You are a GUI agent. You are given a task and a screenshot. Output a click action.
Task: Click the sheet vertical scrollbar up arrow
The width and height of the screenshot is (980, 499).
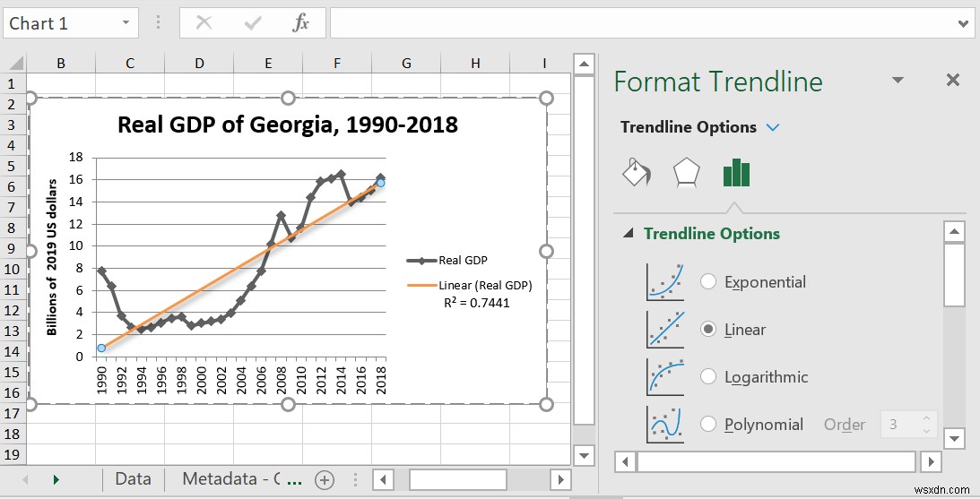click(x=584, y=64)
